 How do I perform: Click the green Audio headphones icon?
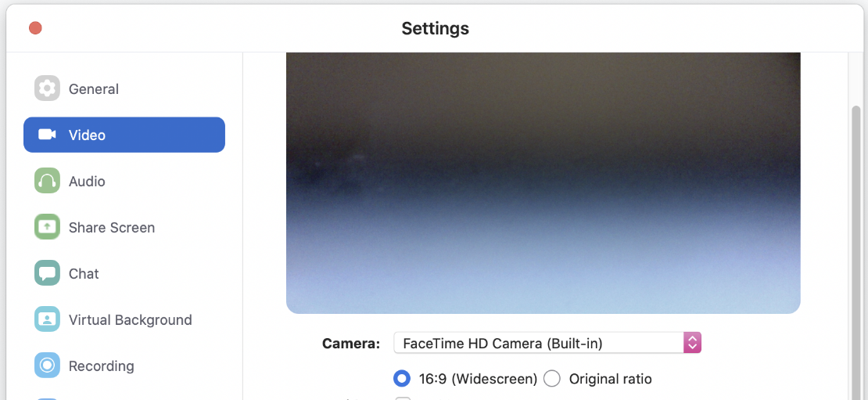point(47,181)
